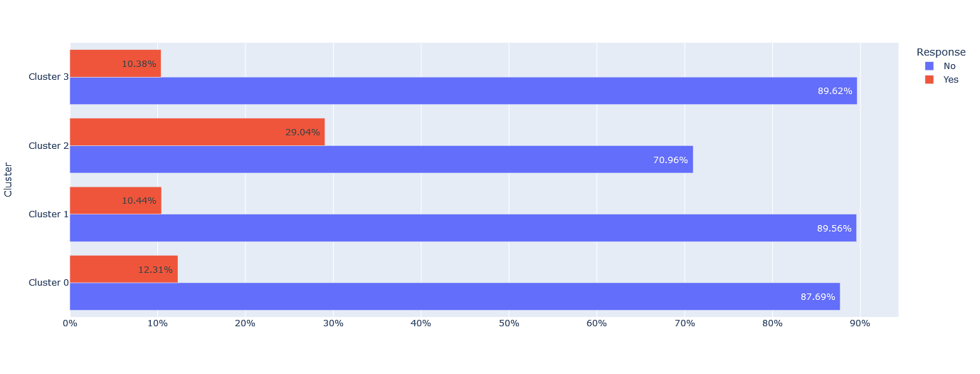Click the blue 'No' legend color swatch
The image size is (980, 374).
click(x=929, y=66)
